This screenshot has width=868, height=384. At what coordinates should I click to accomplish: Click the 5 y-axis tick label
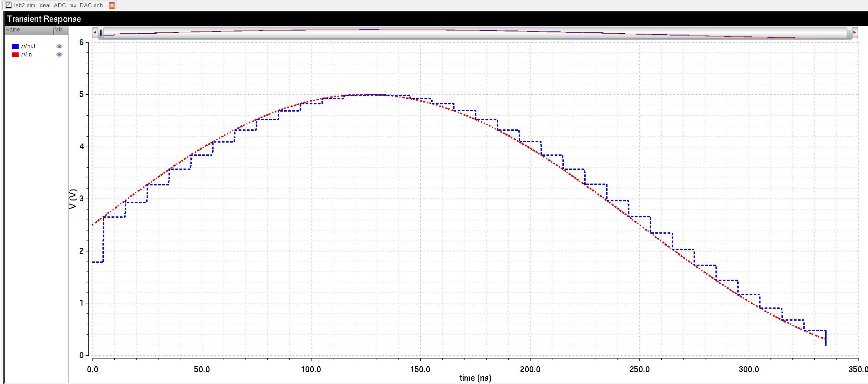82,94
